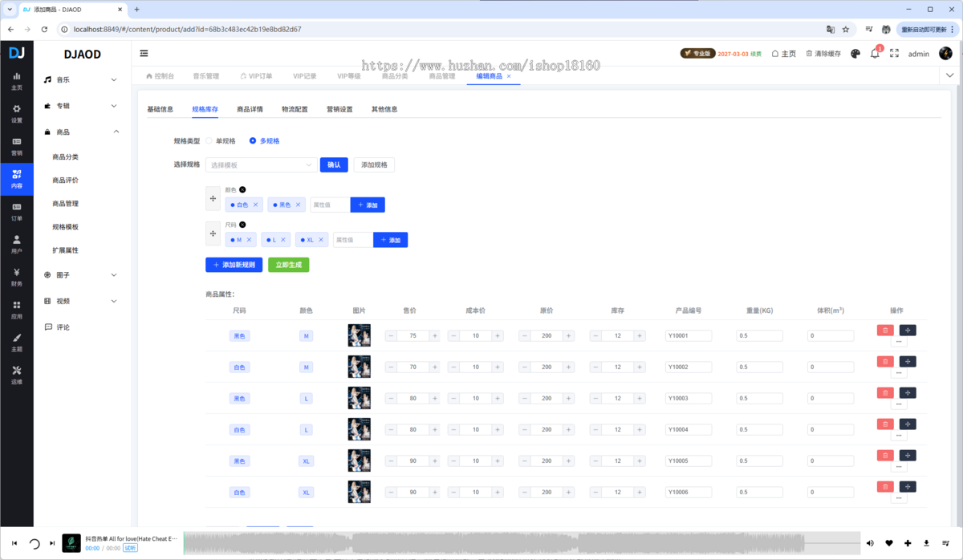The width and height of the screenshot is (963, 560).
Task: Expand the 专辑 sidebar menu
Action: click(82, 106)
